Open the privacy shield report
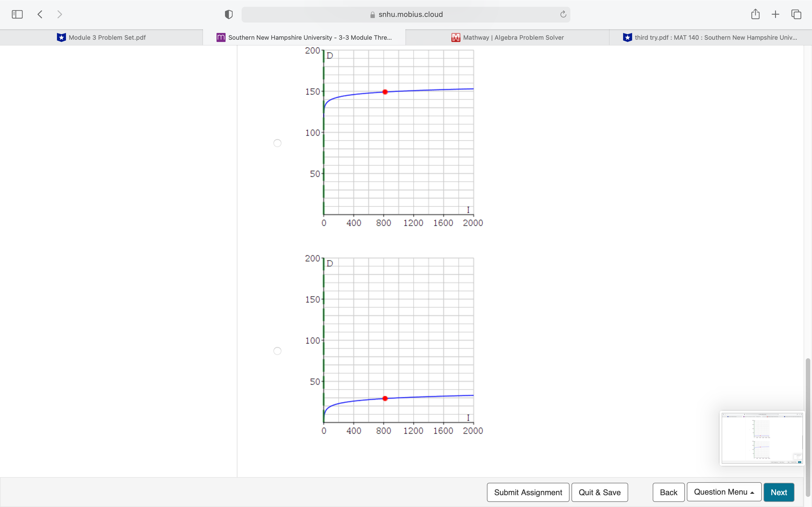812x507 pixels. click(228, 14)
